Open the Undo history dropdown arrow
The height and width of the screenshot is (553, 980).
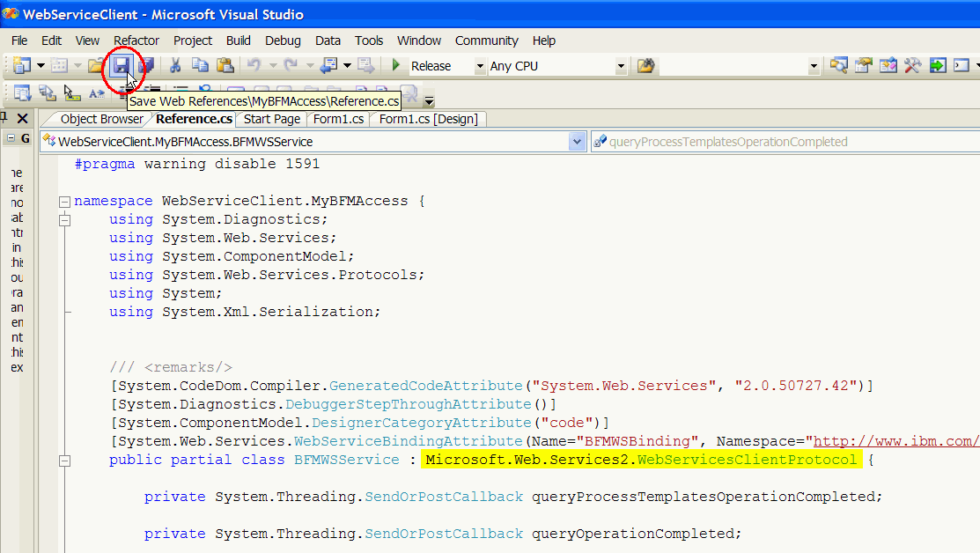(272, 66)
